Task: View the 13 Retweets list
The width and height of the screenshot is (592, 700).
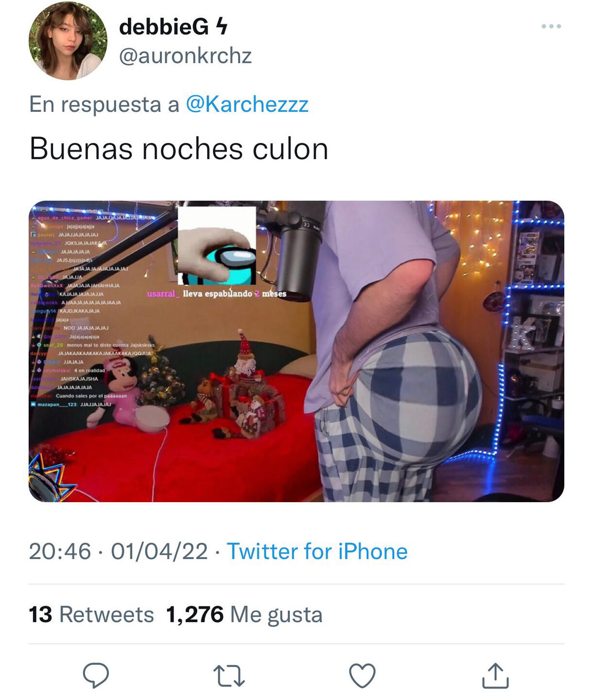Action: (91, 614)
